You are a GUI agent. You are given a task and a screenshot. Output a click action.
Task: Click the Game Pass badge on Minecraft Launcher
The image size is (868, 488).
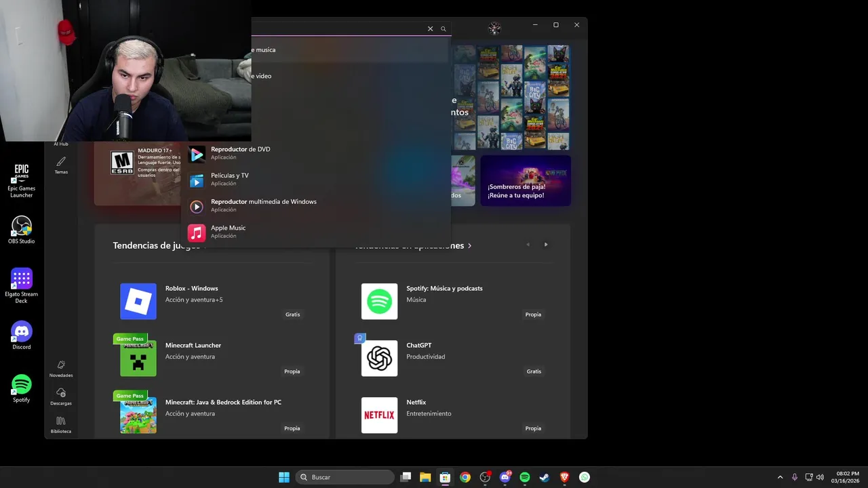click(x=130, y=338)
